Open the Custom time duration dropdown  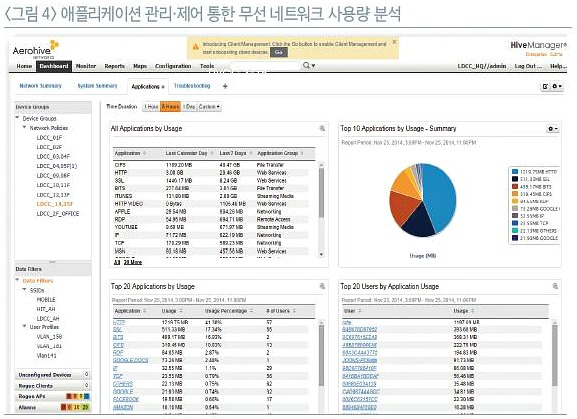point(209,107)
